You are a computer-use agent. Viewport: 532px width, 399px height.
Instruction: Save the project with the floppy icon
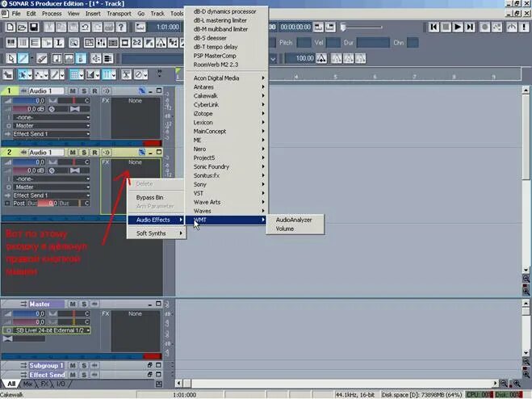coord(34,27)
